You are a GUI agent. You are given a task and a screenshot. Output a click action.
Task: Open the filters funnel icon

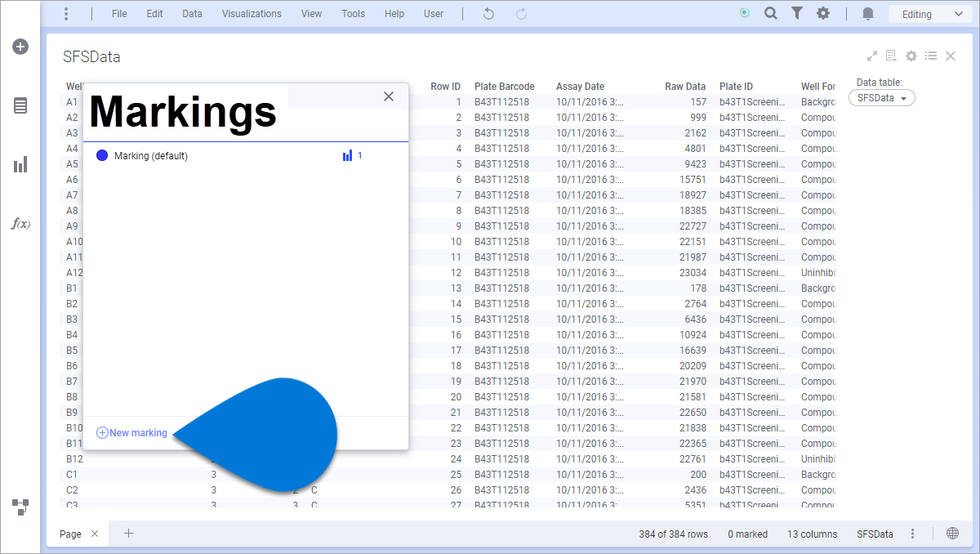point(796,13)
